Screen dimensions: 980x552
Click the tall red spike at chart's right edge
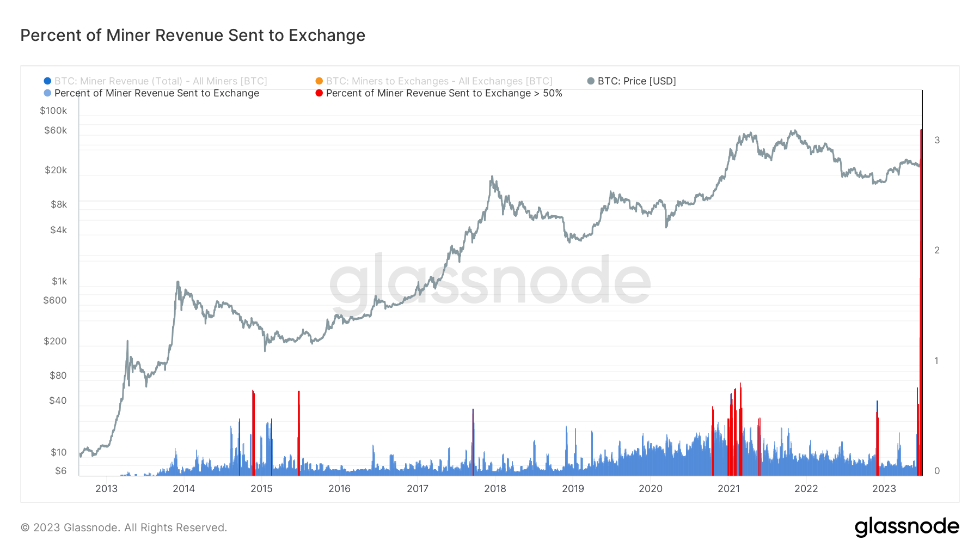pyautogui.click(x=921, y=302)
